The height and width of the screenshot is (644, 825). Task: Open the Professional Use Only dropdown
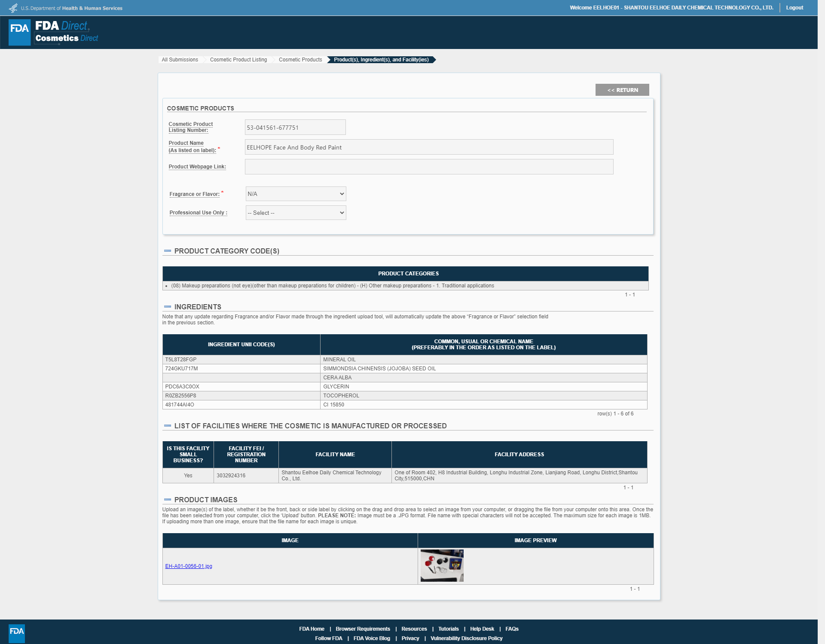point(296,213)
